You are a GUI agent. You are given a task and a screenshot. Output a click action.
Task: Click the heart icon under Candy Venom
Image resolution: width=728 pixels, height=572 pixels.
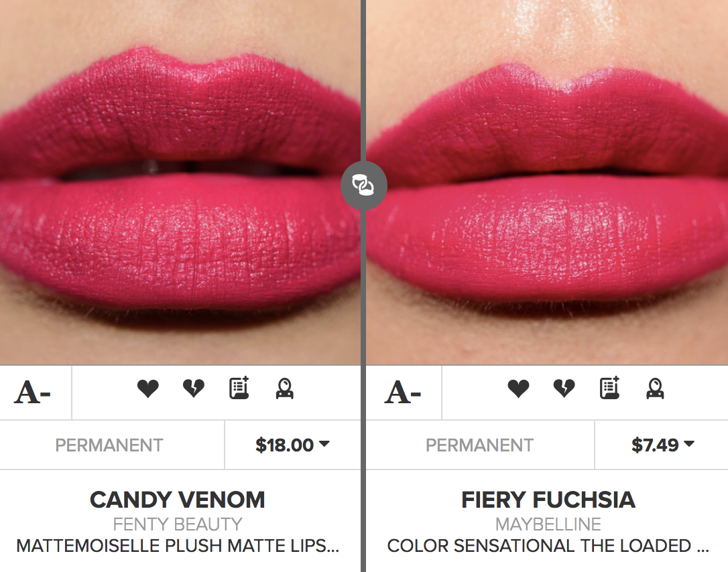[x=147, y=388]
